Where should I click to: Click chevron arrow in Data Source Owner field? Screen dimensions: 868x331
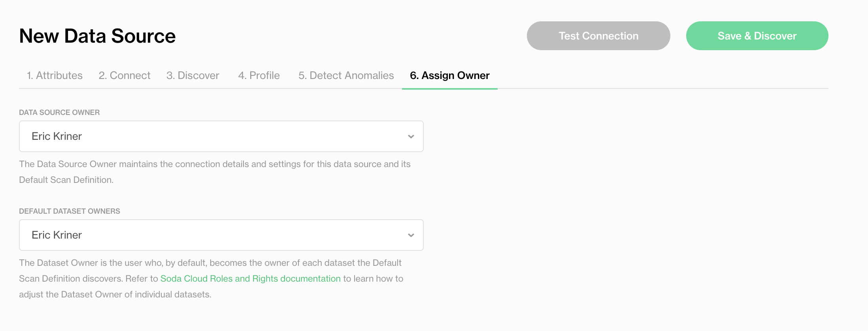pos(411,137)
